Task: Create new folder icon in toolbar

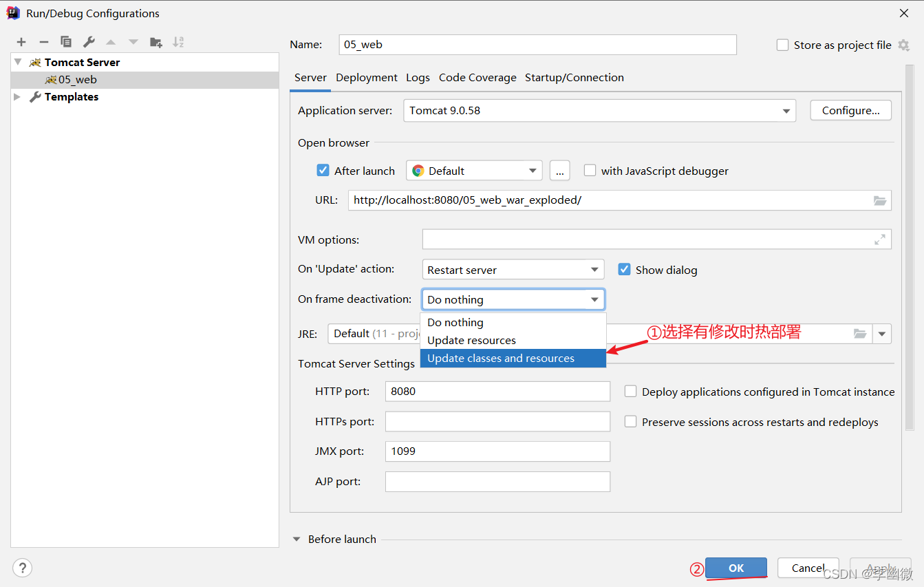Action: (156, 42)
